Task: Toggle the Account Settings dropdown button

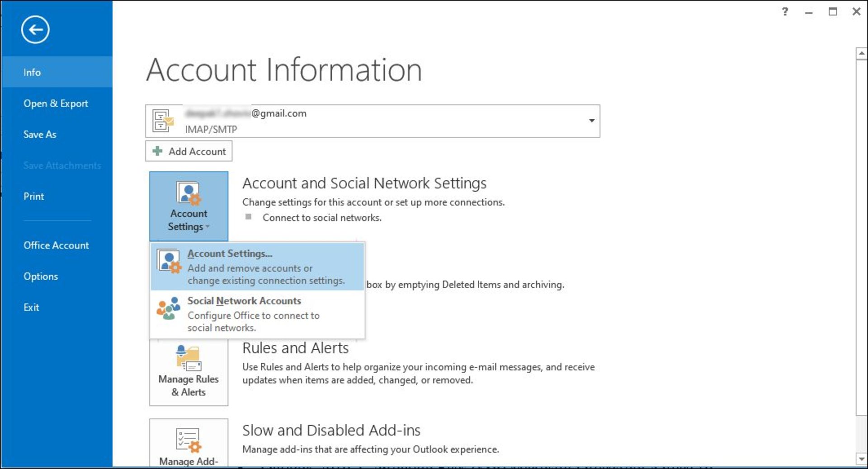Action: pyautogui.click(x=189, y=206)
